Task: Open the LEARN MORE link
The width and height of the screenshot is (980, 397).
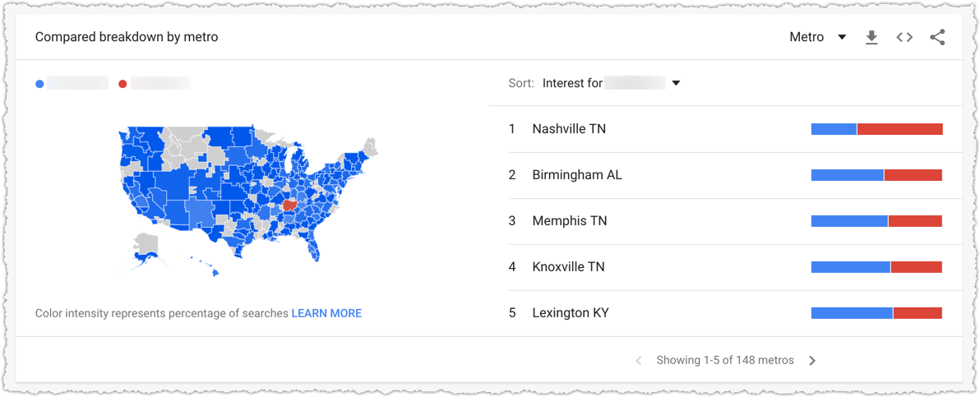Action: [326, 313]
